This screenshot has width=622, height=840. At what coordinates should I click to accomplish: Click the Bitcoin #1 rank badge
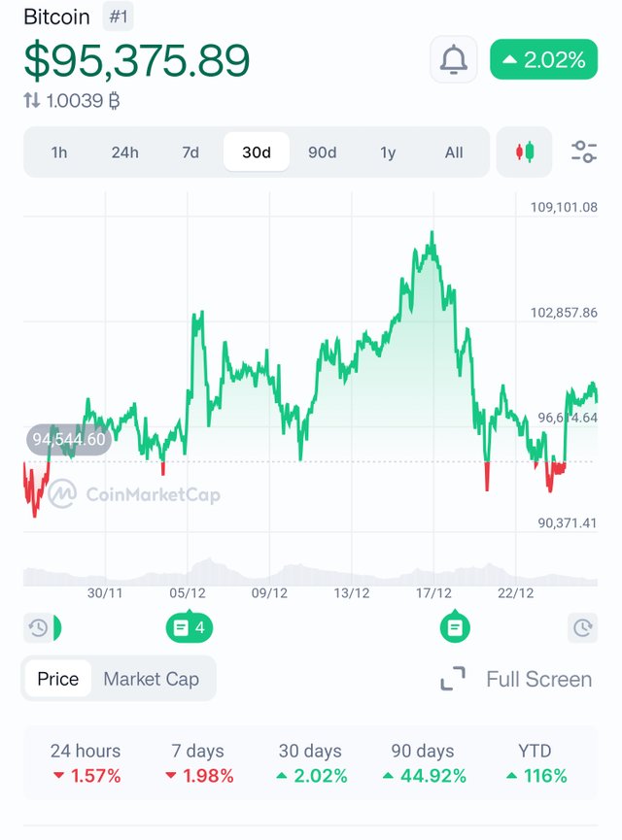pyautogui.click(x=118, y=17)
